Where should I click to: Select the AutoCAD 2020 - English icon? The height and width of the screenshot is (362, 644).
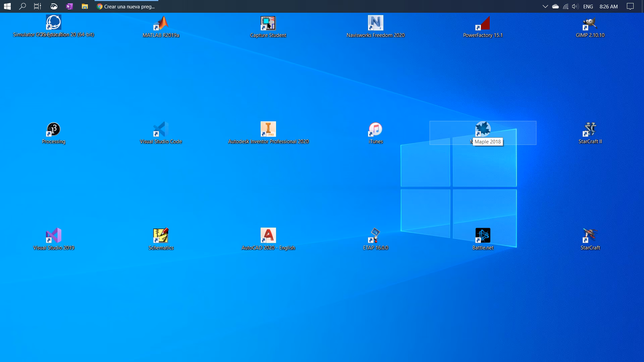[268, 239]
